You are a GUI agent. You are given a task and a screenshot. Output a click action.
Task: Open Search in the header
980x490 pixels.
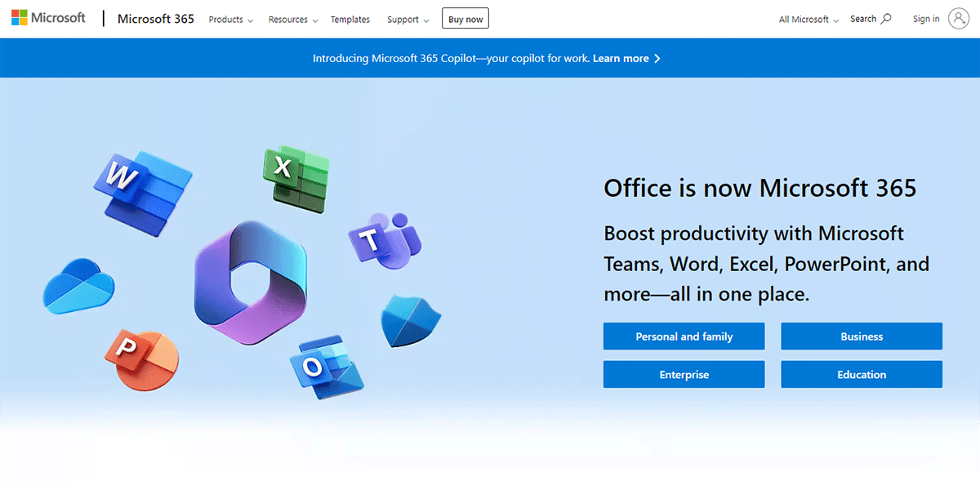(871, 19)
